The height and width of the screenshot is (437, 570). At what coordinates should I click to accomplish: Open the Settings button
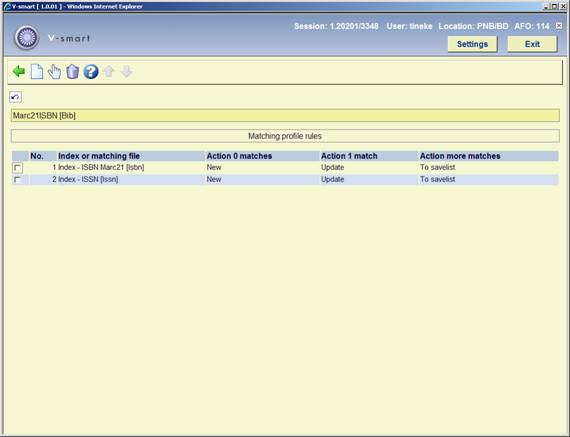472,44
